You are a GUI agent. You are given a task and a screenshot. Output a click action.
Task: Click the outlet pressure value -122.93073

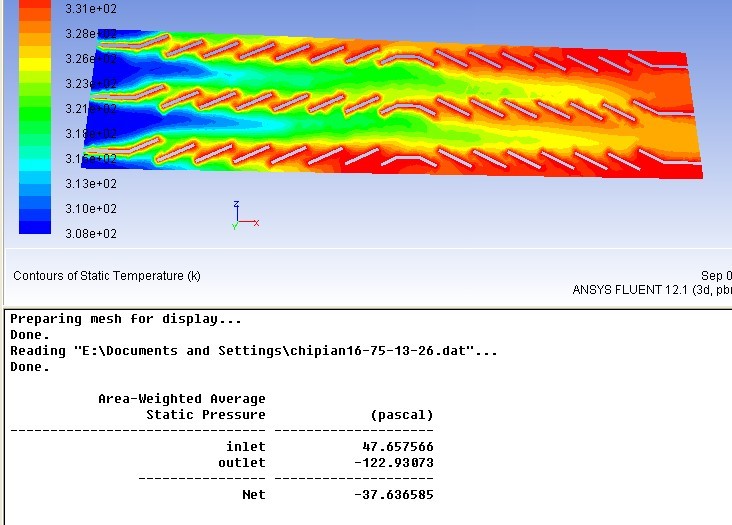(395, 463)
